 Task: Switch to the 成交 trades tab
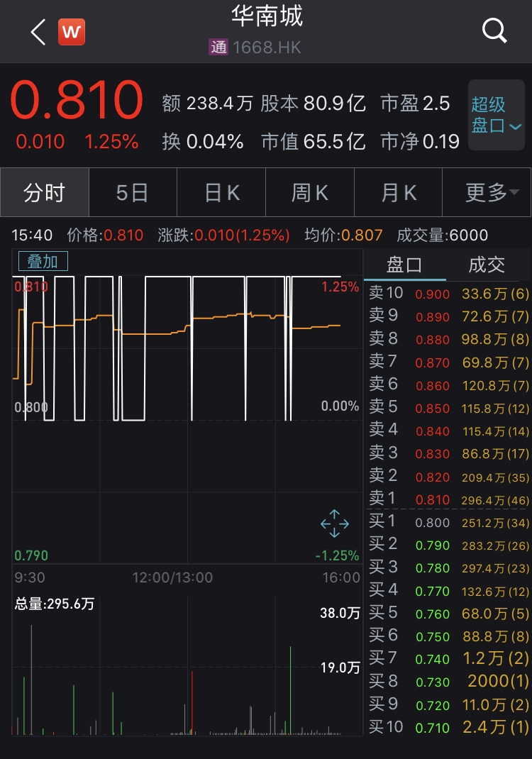tap(487, 265)
